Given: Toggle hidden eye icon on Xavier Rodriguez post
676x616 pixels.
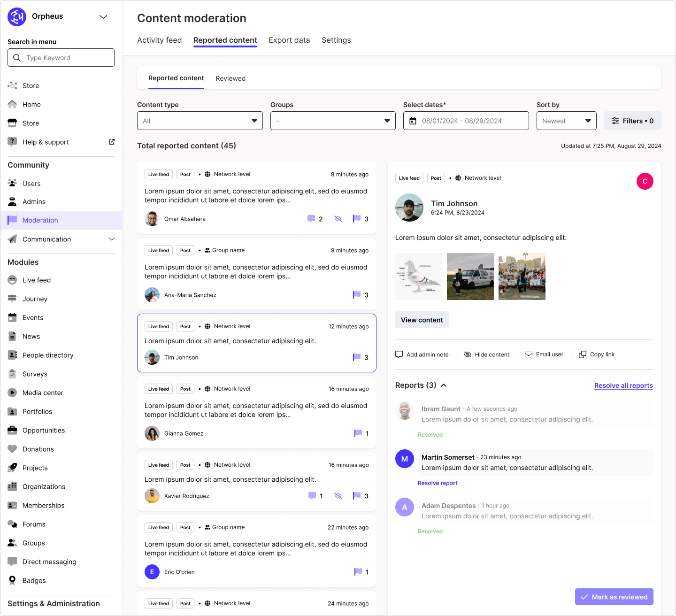Looking at the screenshot, I should click(x=338, y=496).
